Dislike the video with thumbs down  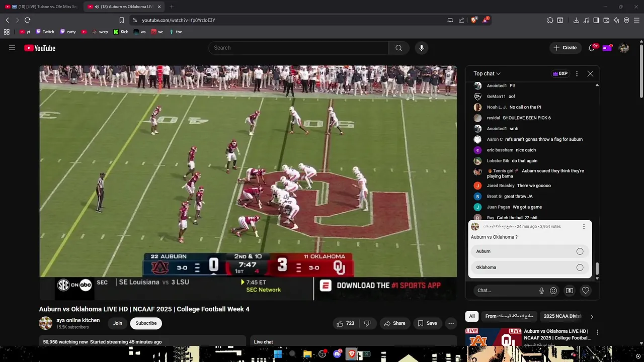point(367,323)
